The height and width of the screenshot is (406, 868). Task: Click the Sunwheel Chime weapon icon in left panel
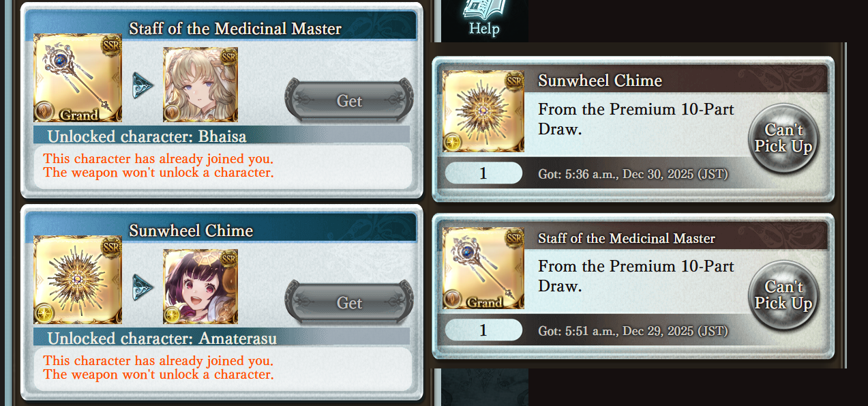(x=78, y=279)
